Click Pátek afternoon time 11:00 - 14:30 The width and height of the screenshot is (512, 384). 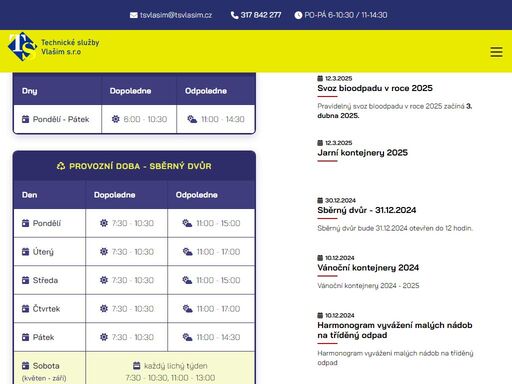(x=218, y=337)
